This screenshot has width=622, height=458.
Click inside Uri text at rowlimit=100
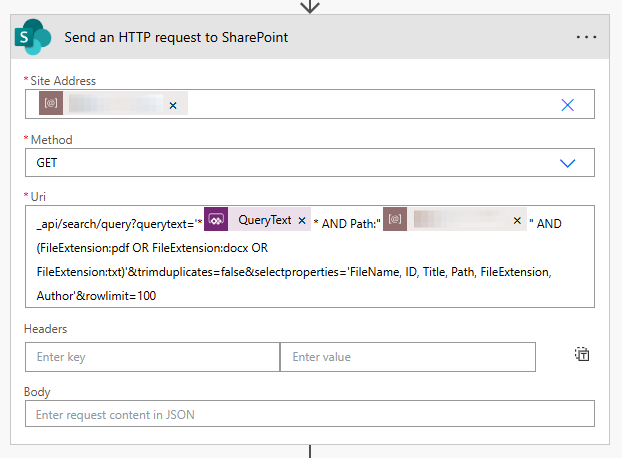pyautogui.click(x=120, y=296)
